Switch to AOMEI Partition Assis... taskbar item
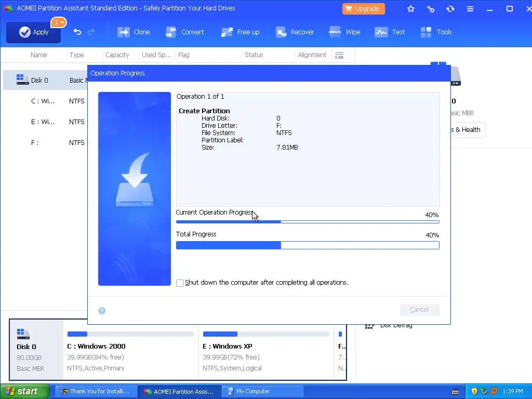The image size is (532, 399). pyautogui.click(x=180, y=392)
